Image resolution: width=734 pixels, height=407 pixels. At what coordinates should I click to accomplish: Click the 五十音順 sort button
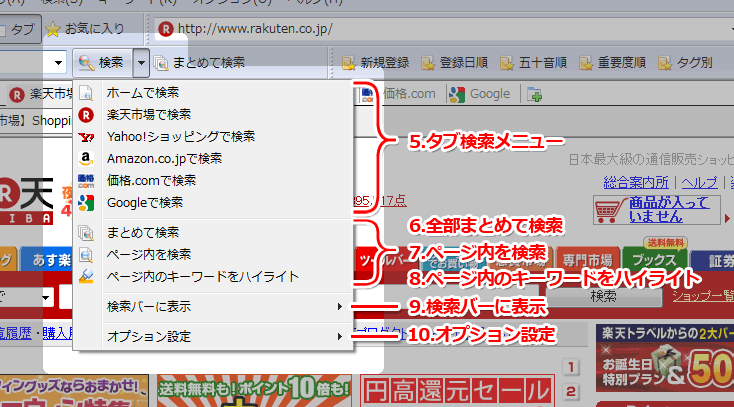534,63
